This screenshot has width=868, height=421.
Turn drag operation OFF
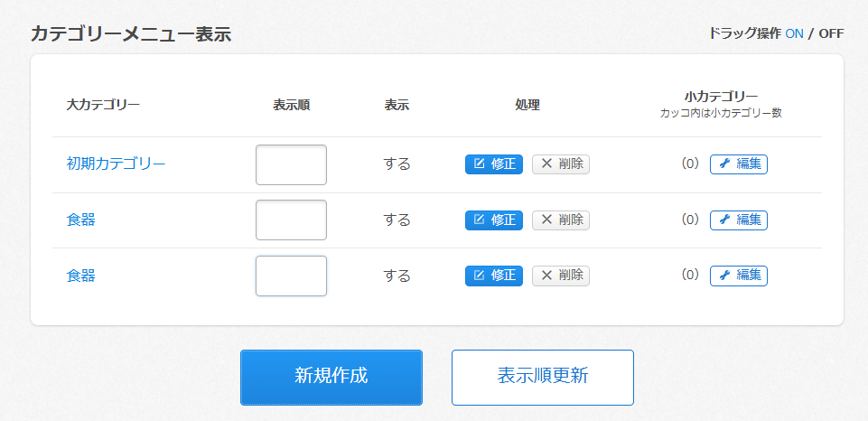tap(831, 33)
